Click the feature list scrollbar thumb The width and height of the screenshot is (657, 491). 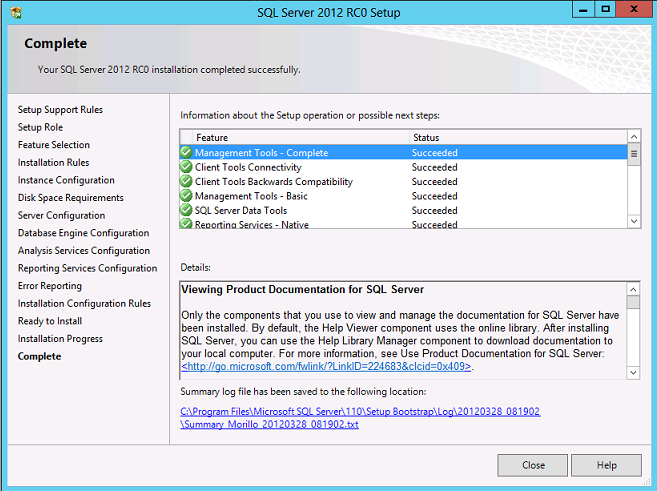634,154
